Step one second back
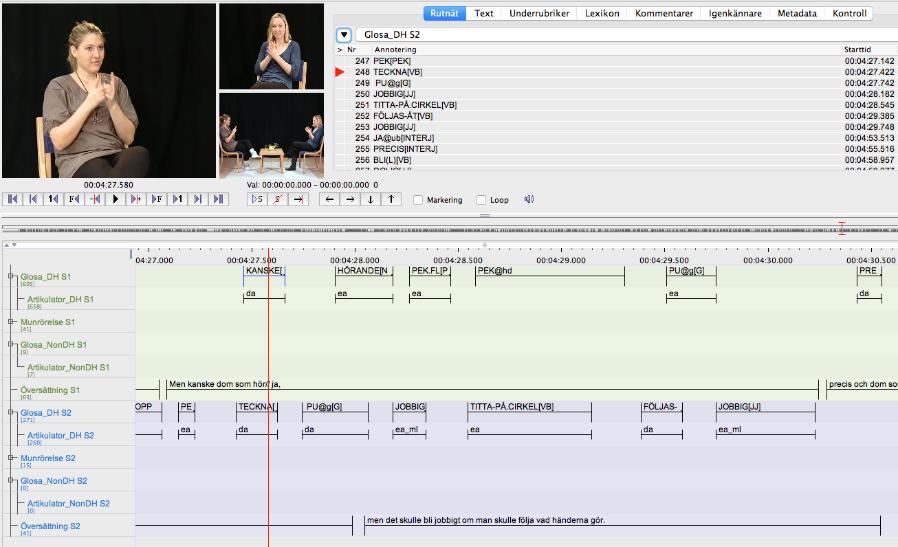898x547 pixels. click(54, 199)
